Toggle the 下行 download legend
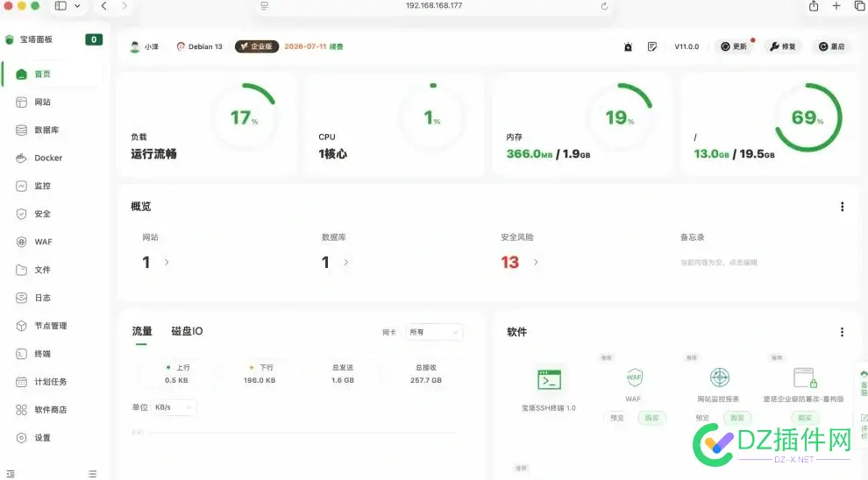 coord(260,367)
